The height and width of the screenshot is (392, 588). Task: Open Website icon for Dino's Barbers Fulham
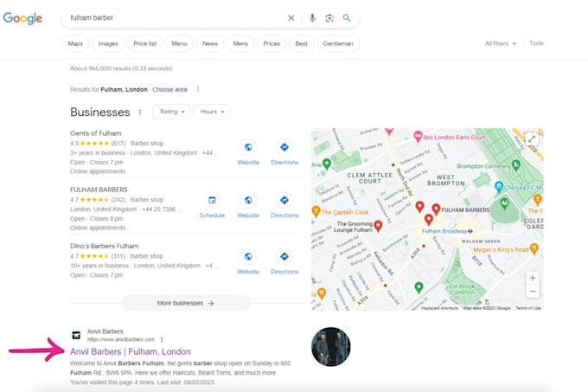[x=248, y=257]
